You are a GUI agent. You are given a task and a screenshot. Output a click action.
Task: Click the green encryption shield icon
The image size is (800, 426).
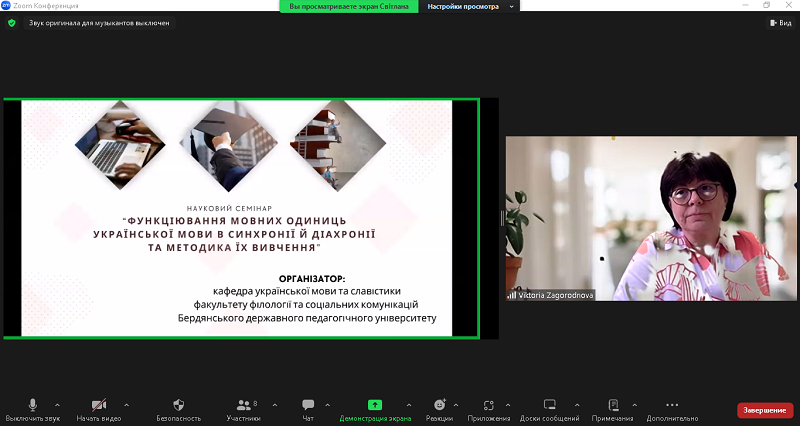coord(12,22)
